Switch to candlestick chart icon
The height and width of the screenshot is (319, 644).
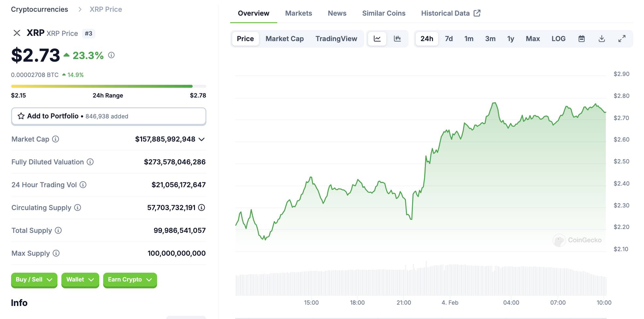(x=397, y=38)
